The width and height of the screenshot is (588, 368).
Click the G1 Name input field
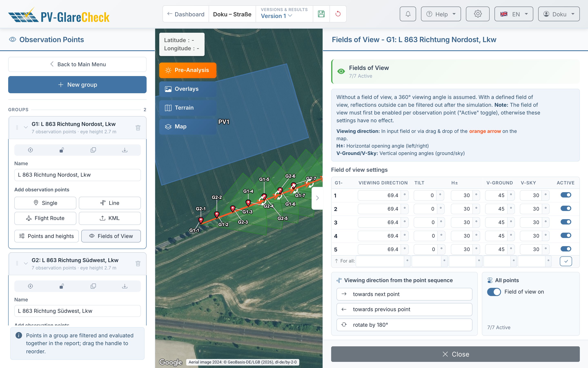coord(77,175)
